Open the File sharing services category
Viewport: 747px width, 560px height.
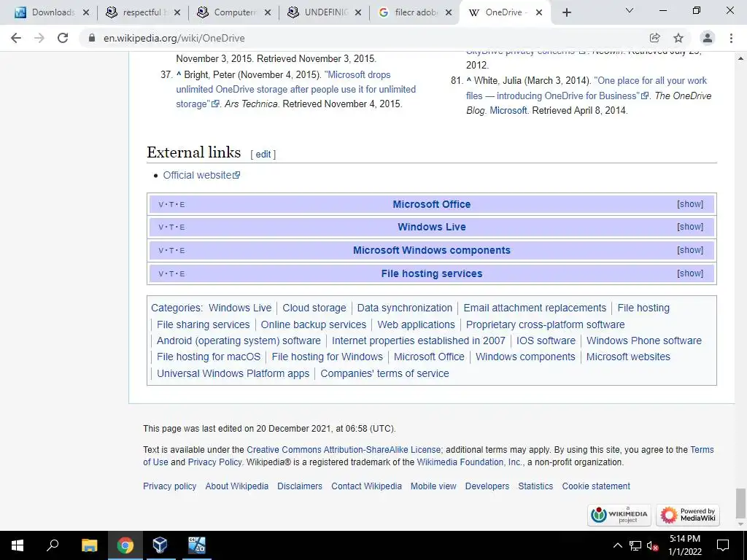204,324
